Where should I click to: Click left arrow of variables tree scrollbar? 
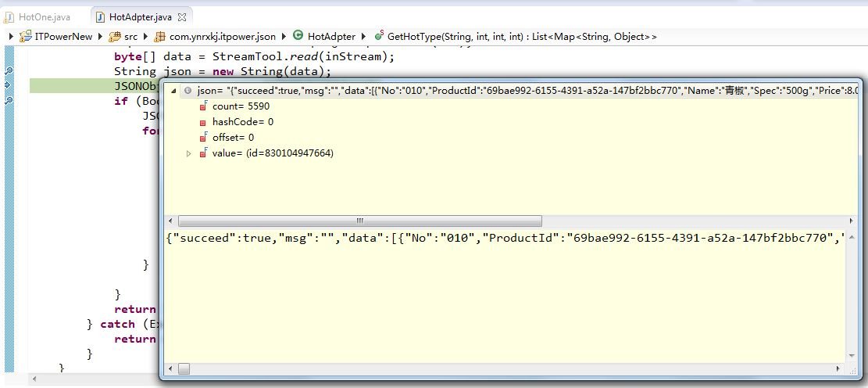[171, 221]
